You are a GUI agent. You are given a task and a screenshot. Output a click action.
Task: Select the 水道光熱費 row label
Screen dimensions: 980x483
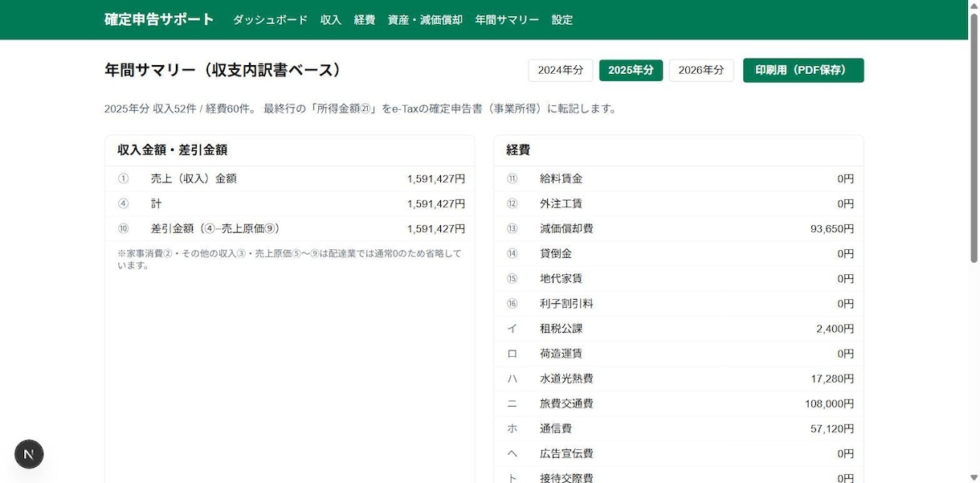566,378
